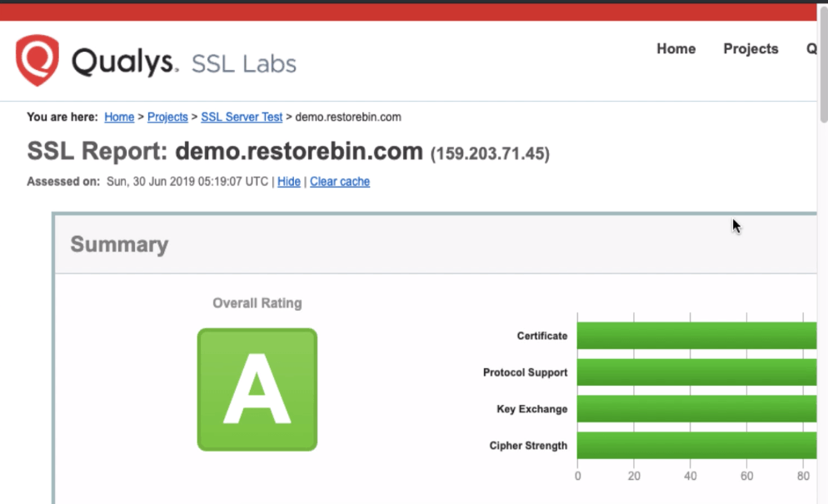This screenshot has width=828, height=504.
Task: Click the Protocol Support score bar
Action: click(696, 372)
